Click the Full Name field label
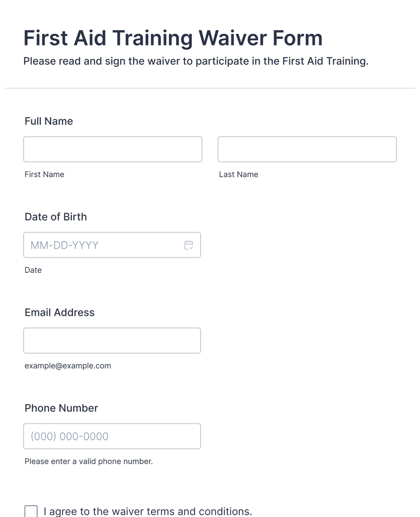Viewport: 420px width, 517px height. (49, 121)
